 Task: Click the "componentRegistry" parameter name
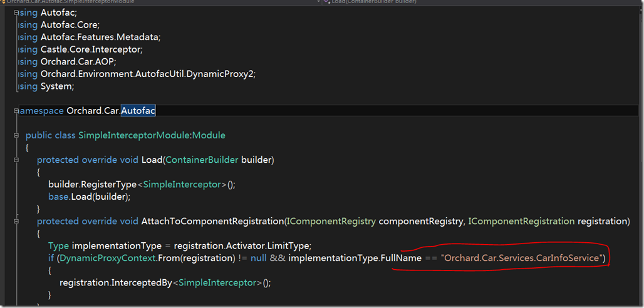[x=422, y=222]
